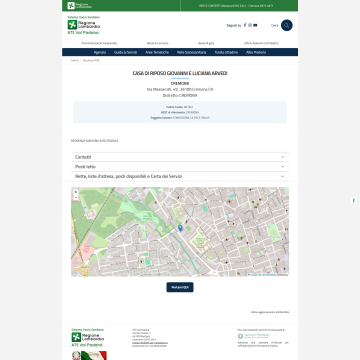Open the Guida ai Servizi menu
This screenshot has height=360, width=360.
pyautogui.click(x=125, y=52)
